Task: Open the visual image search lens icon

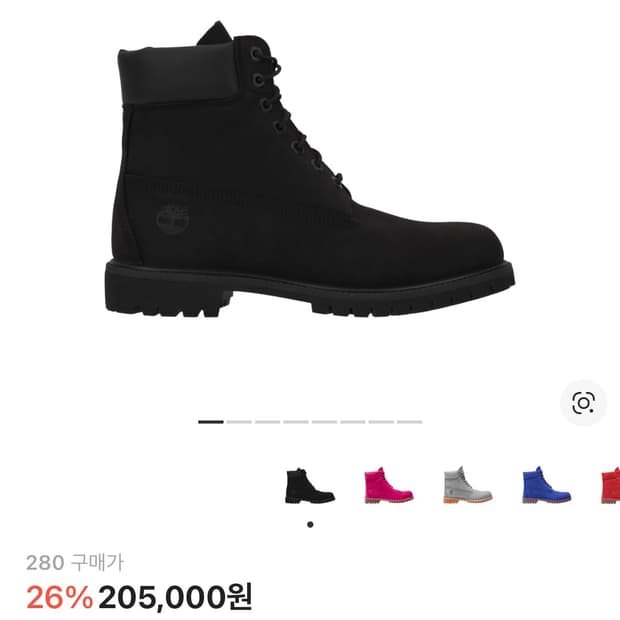Action: pyautogui.click(x=583, y=403)
